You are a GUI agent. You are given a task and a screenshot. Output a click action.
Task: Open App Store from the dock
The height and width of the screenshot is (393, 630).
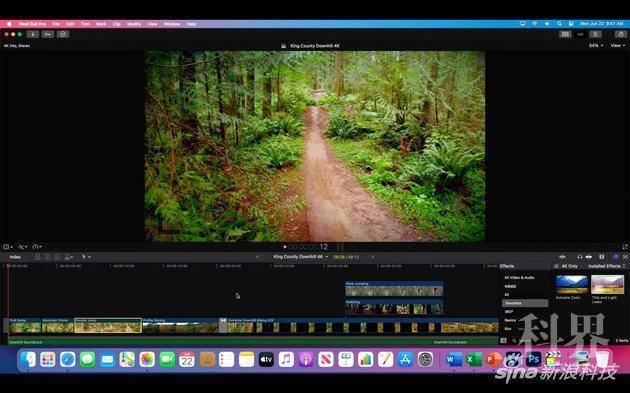pos(405,359)
